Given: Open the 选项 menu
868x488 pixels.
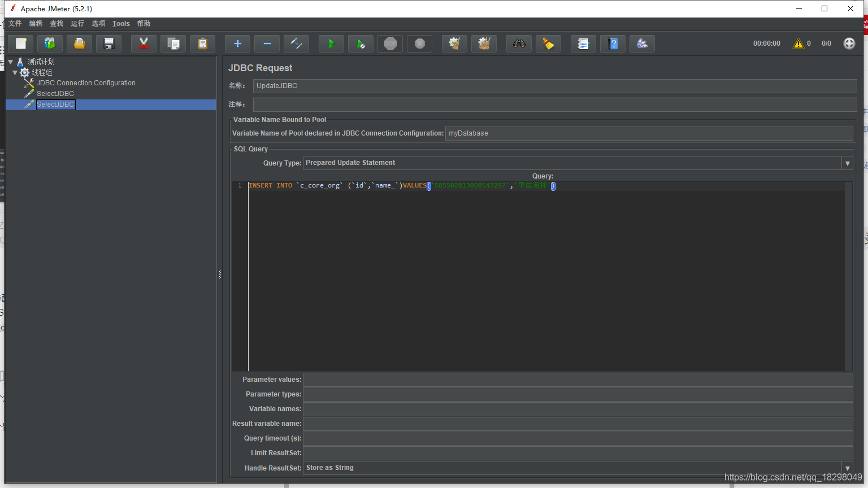Looking at the screenshot, I should click(98, 23).
